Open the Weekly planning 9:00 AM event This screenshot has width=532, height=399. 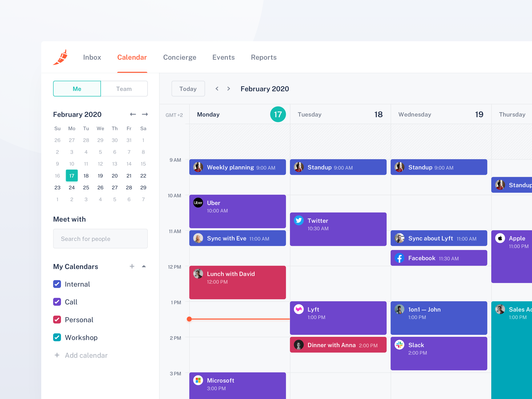click(x=238, y=167)
